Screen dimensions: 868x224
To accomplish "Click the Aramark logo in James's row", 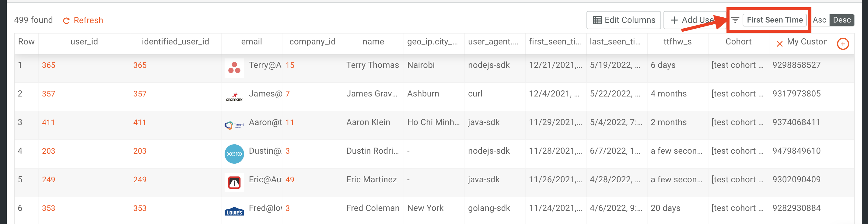I will tap(234, 97).
